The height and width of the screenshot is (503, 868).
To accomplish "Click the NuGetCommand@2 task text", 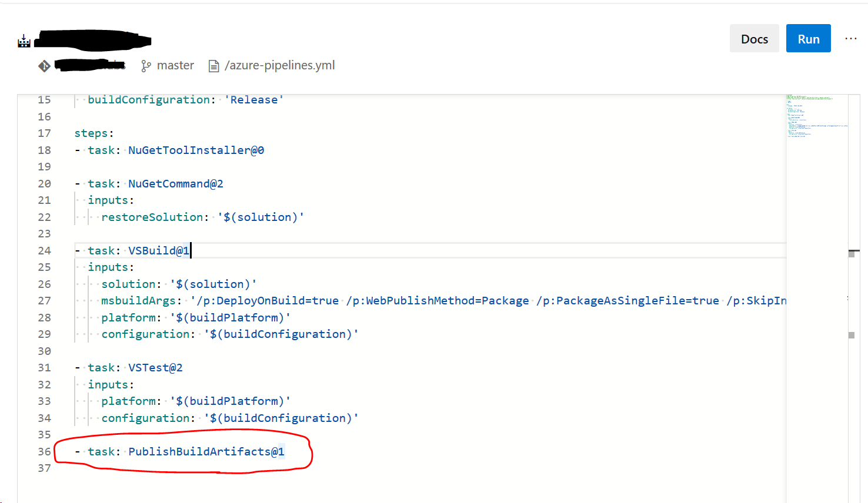I will tap(176, 184).
